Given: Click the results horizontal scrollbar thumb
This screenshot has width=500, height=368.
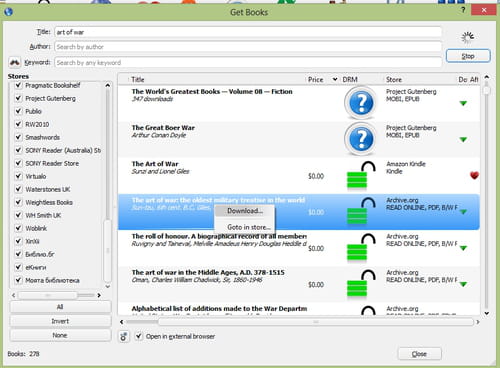Looking at the screenshot, I should pyautogui.click(x=316, y=322).
